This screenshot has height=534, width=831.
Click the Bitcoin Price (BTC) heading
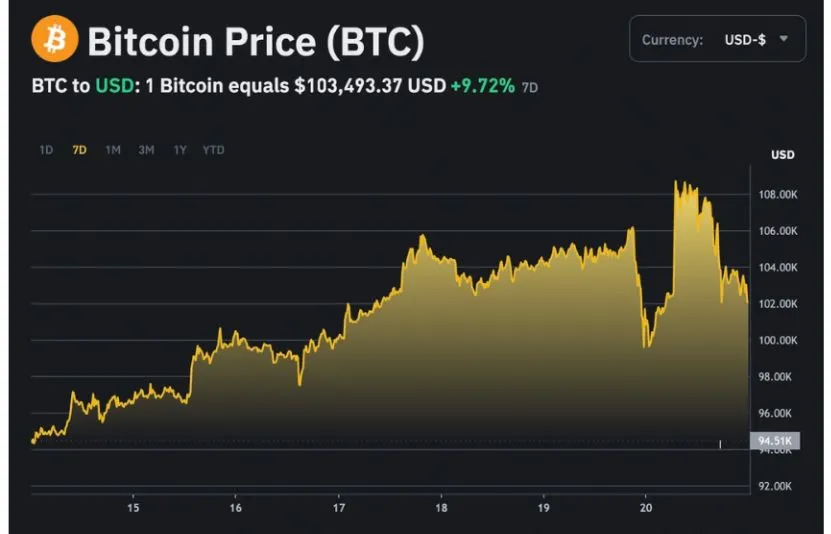(256, 41)
